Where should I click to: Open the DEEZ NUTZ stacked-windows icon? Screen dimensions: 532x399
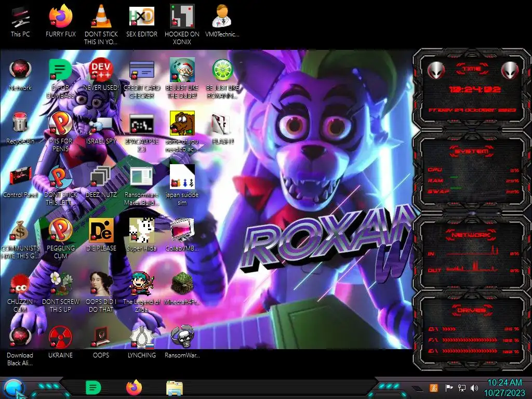click(101, 182)
